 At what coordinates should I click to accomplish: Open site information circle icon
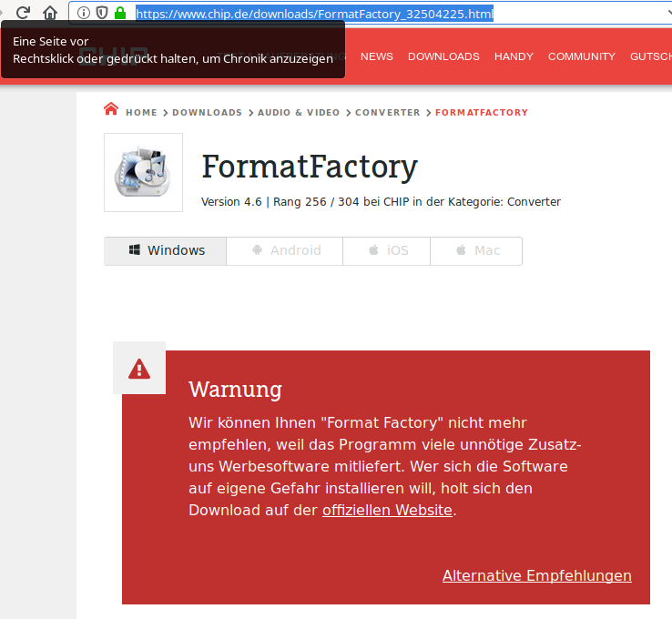[x=84, y=13]
